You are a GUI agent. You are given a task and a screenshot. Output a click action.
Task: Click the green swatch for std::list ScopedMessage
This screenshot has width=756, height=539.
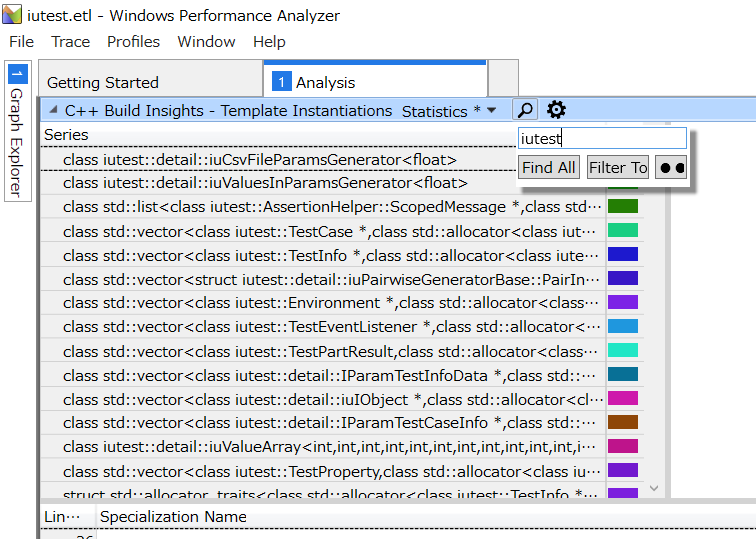[x=622, y=206]
